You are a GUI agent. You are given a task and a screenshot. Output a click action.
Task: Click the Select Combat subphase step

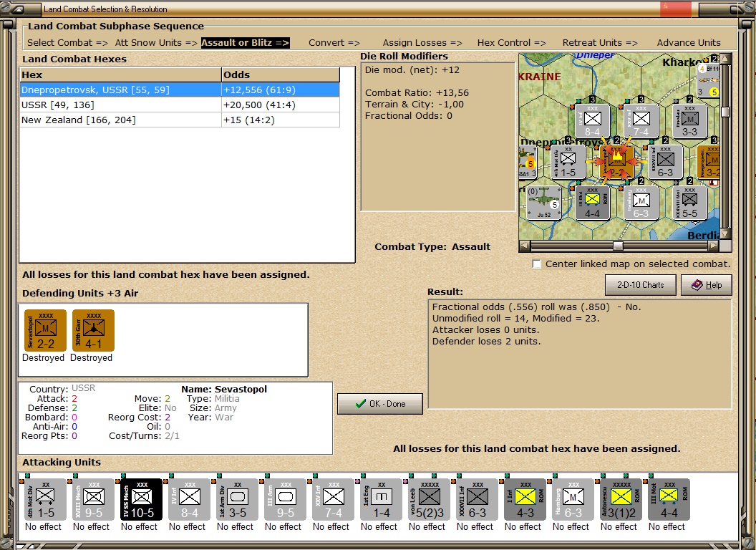click(x=67, y=42)
